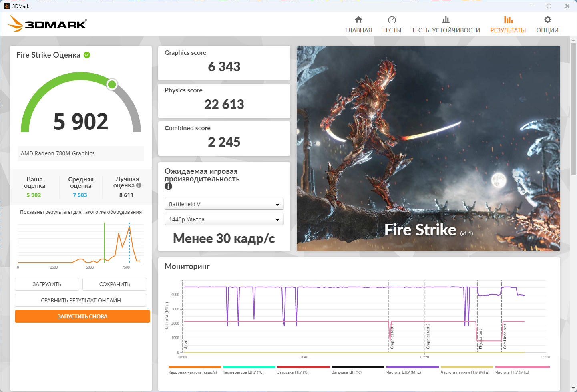577x392 pixels.
Task: Open the Battlefield V game dropdown
Action: (x=224, y=204)
